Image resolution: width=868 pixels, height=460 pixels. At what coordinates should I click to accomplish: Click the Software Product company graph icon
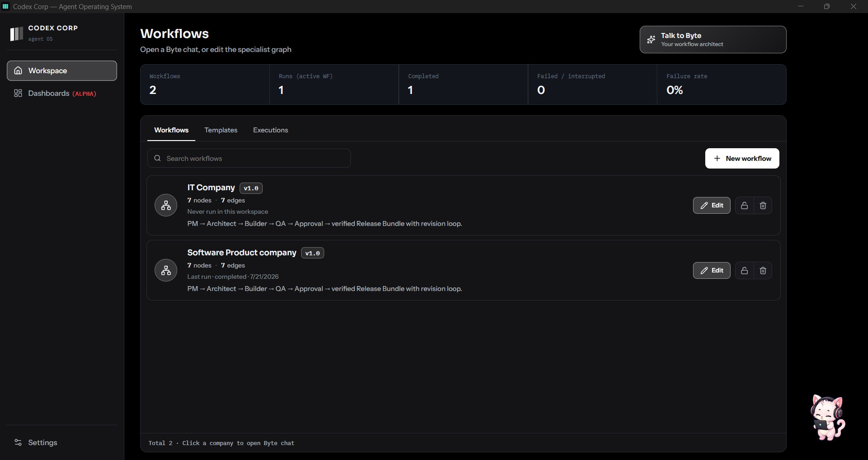166,270
